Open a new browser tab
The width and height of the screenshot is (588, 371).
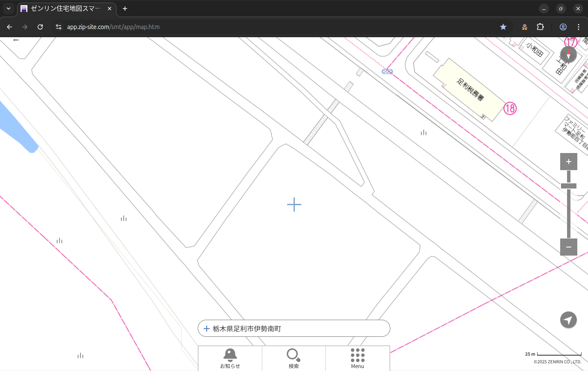125,9
